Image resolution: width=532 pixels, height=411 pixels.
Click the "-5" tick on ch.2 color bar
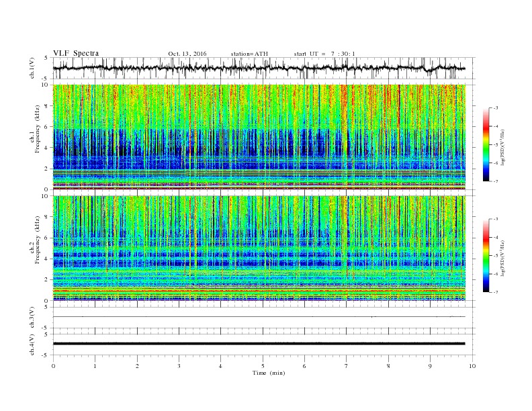pos(496,256)
